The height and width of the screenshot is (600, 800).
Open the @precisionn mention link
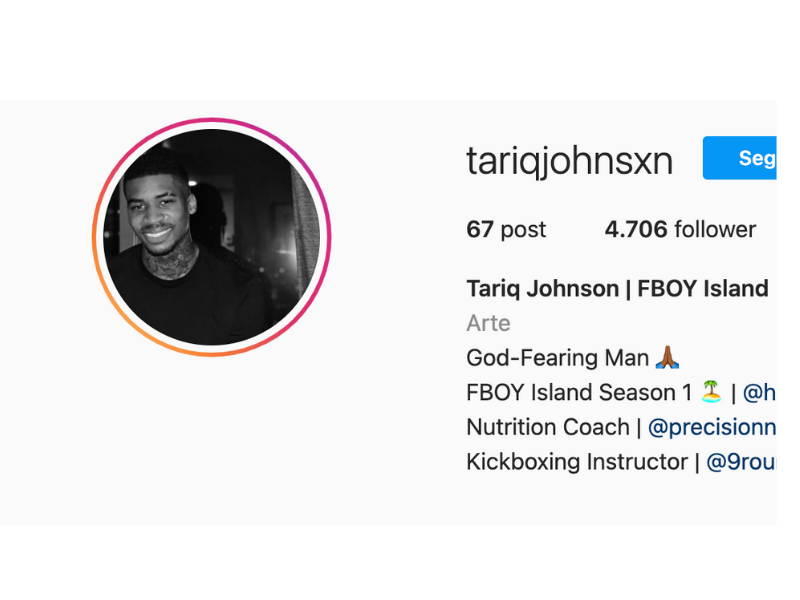tap(712, 428)
